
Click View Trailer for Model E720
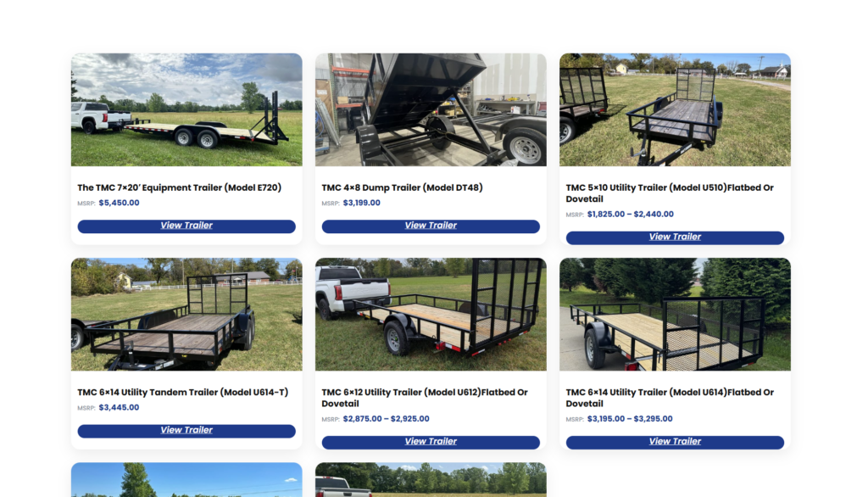point(186,226)
